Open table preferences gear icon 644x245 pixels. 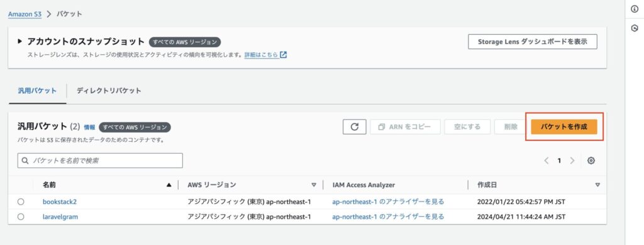click(591, 161)
